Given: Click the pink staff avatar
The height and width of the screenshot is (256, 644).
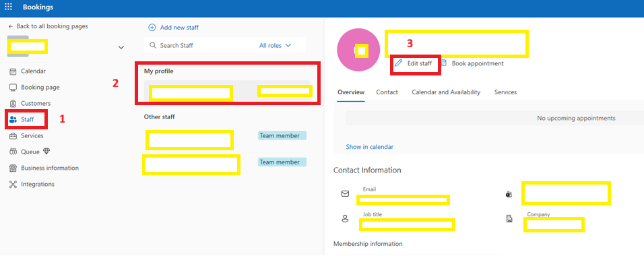Looking at the screenshot, I should coord(358,50).
